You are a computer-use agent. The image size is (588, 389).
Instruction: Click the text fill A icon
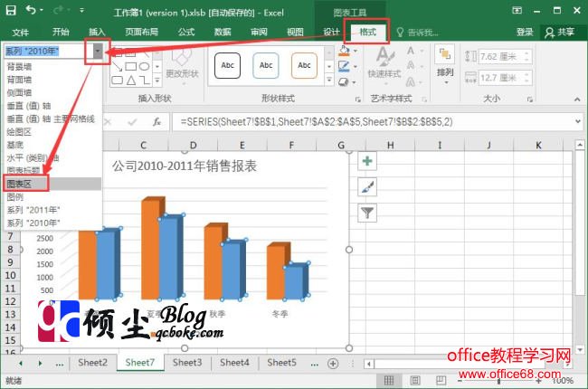tap(411, 51)
